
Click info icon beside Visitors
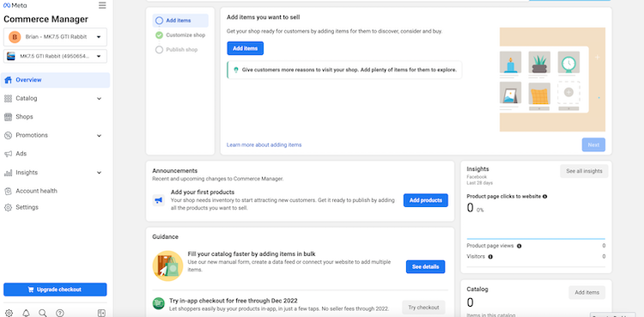tap(490, 257)
